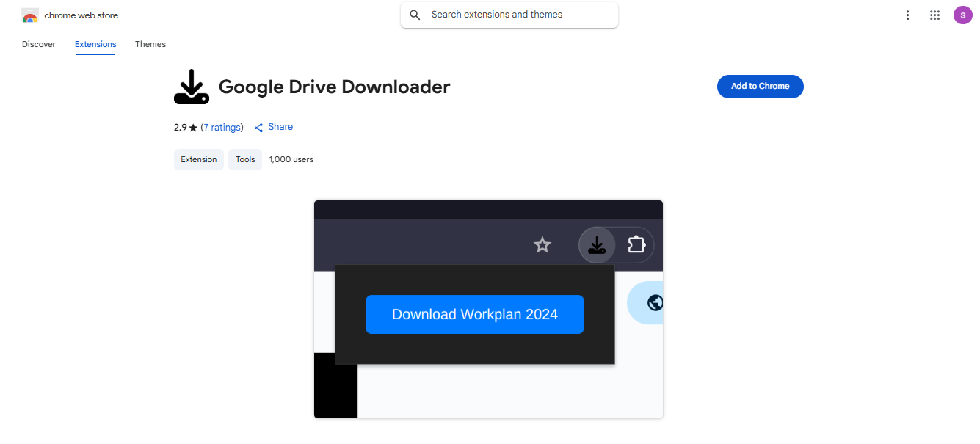
Task: Select the Tools category chip
Action: pos(244,159)
